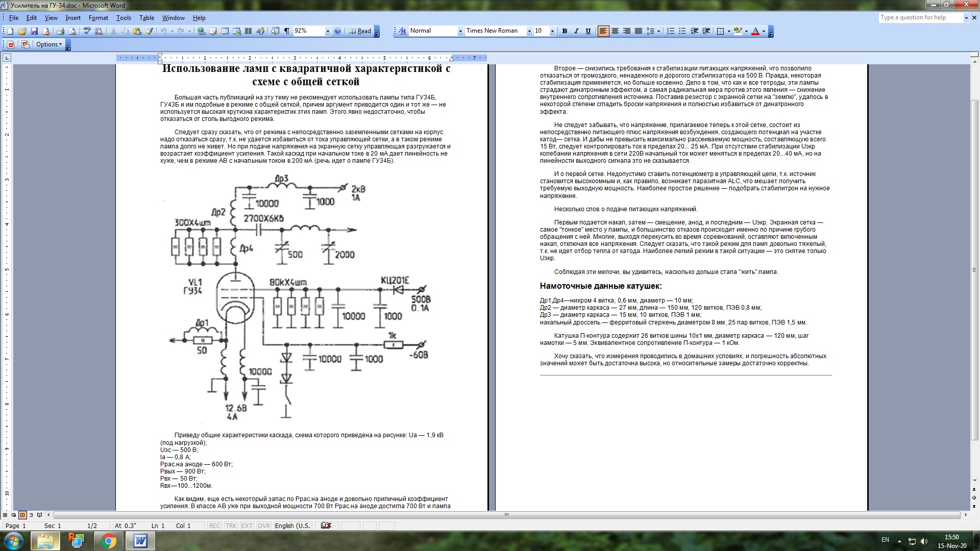This screenshot has width=980, height=551.
Task: Click the EXT indicator in status bar
Action: point(247,526)
